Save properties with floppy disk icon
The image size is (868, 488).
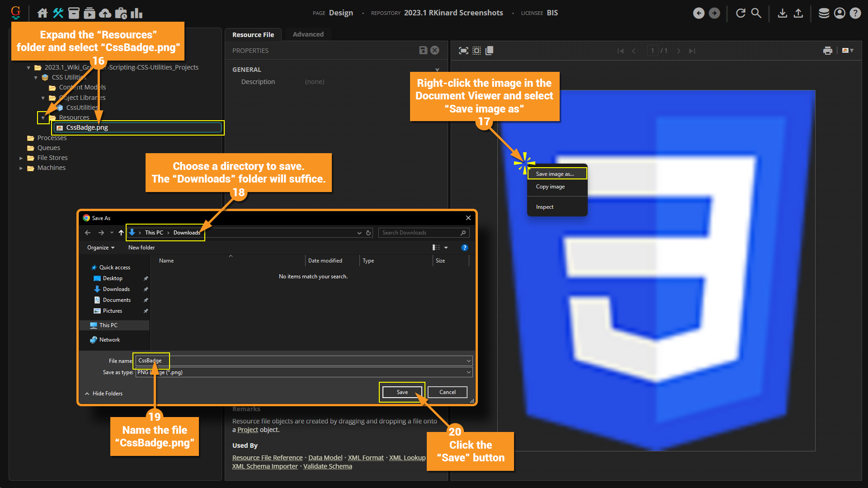click(x=423, y=50)
